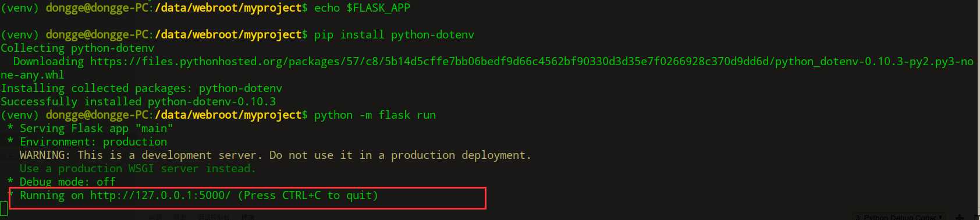Open the files.pythonhosted.org download URL

[531, 62]
